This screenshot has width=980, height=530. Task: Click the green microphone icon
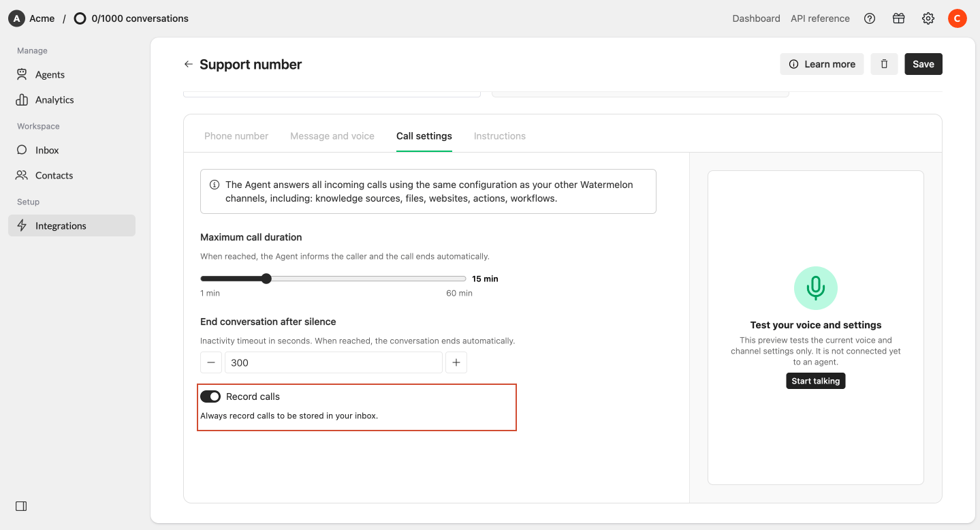click(816, 288)
